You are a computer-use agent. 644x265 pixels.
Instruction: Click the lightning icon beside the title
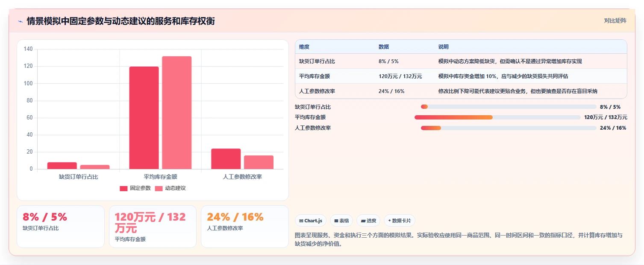click(21, 21)
